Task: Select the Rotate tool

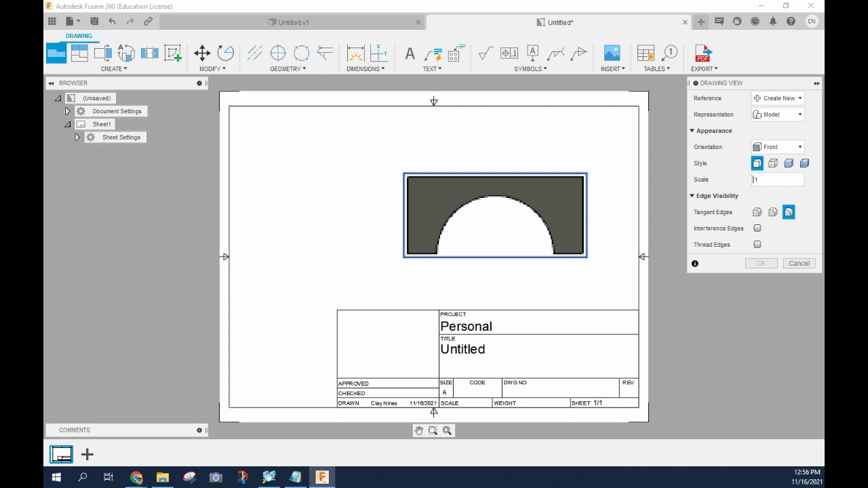Action: [226, 53]
